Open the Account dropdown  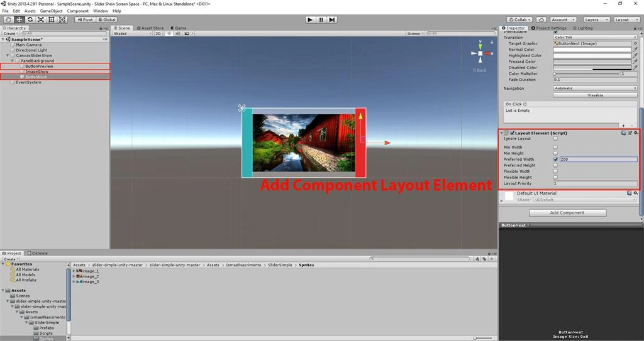[563, 19]
